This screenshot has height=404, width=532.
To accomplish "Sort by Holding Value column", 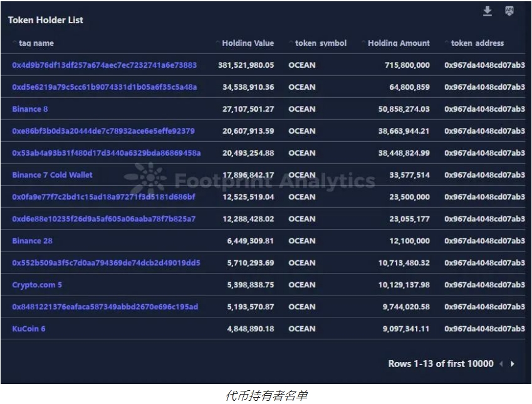I will point(248,43).
